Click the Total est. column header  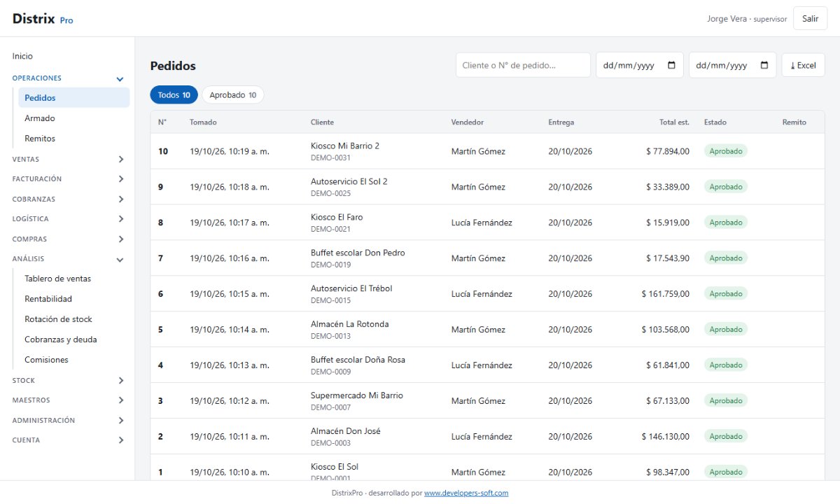click(x=674, y=122)
